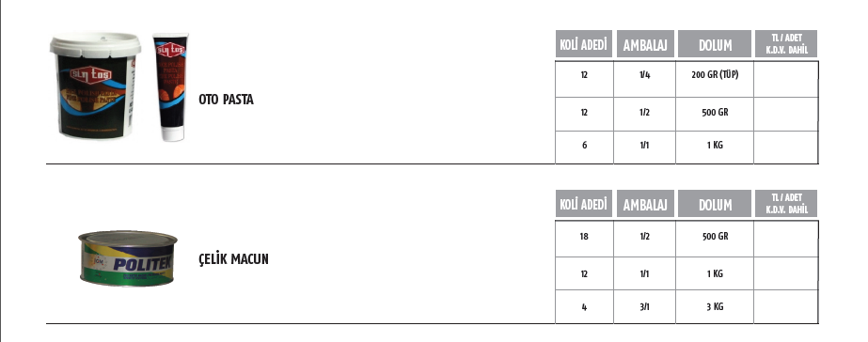Image resolution: width=868 pixels, height=342 pixels.
Task: Click AMBALAJ header in çelik macun table
Action: tap(645, 203)
